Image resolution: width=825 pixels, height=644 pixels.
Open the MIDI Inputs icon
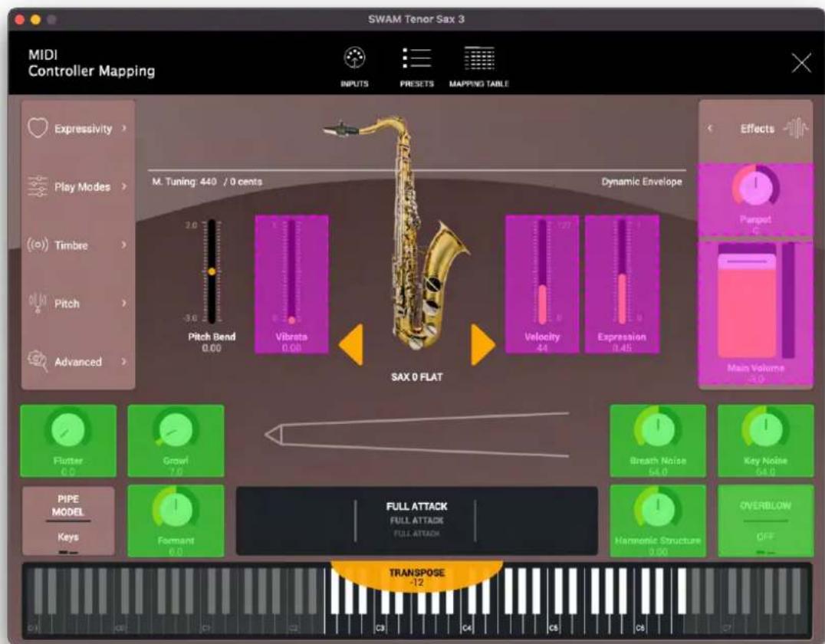tap(354, 58)
